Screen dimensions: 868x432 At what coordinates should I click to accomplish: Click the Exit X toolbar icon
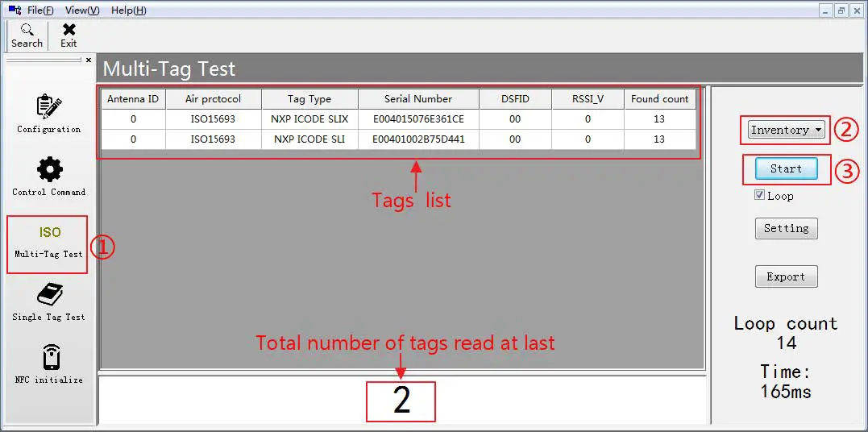pos(69,30)
